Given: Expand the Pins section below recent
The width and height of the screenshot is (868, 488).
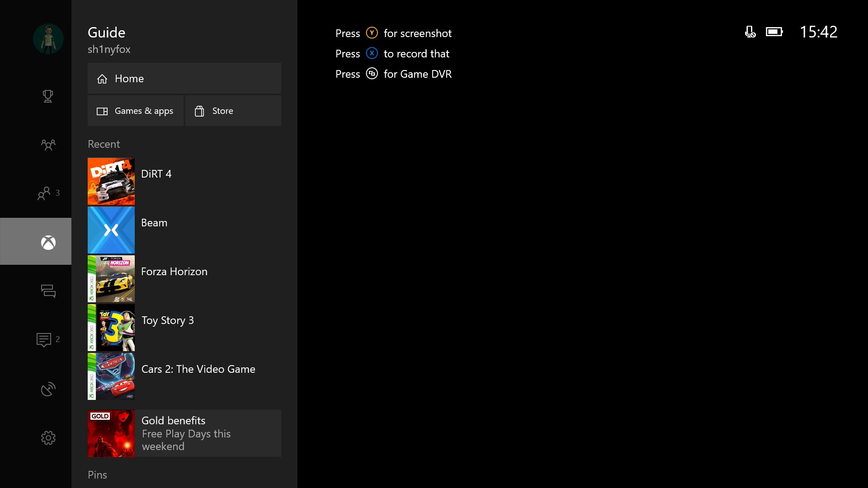Looking at the screenshot, I should click(97, 475).
